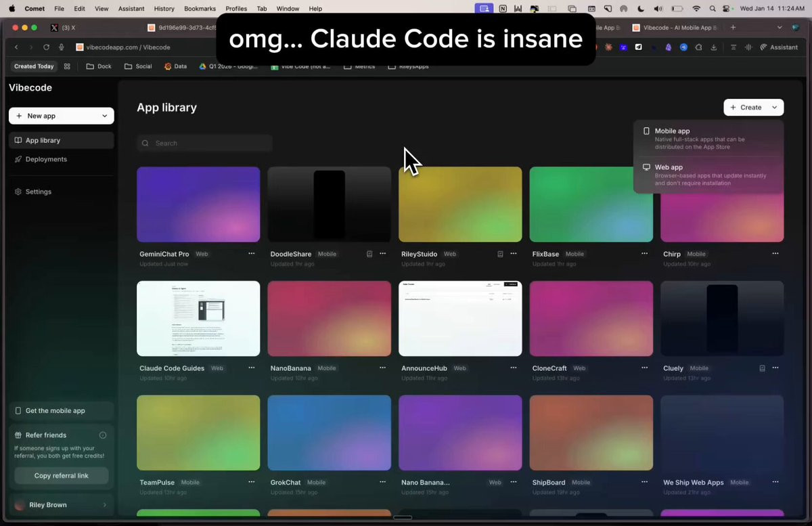
Task: Click the download icon in browser toolbar
Action: pos(713,47)
